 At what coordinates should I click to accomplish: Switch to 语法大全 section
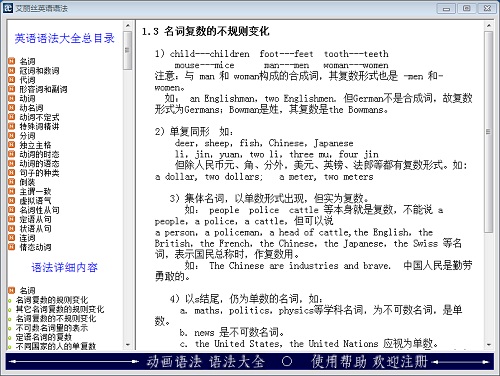coord(237,362)
